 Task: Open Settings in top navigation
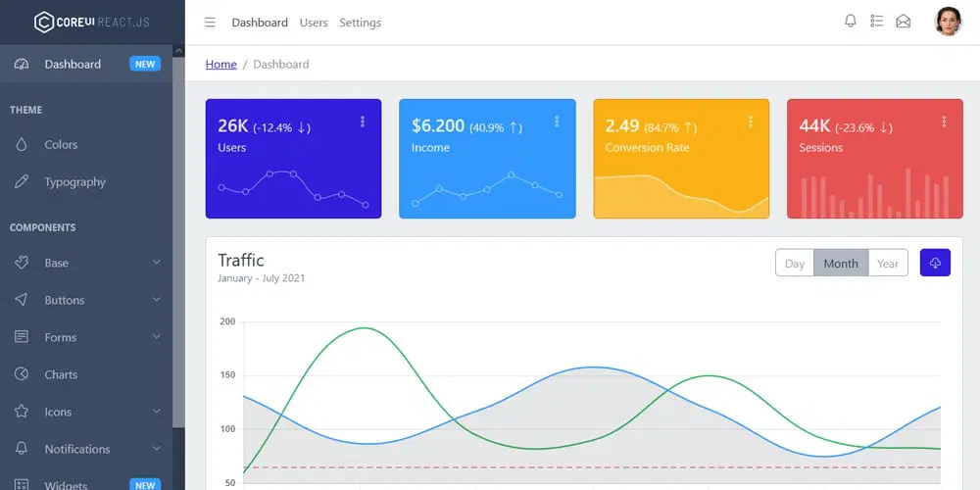click(360, 23)
